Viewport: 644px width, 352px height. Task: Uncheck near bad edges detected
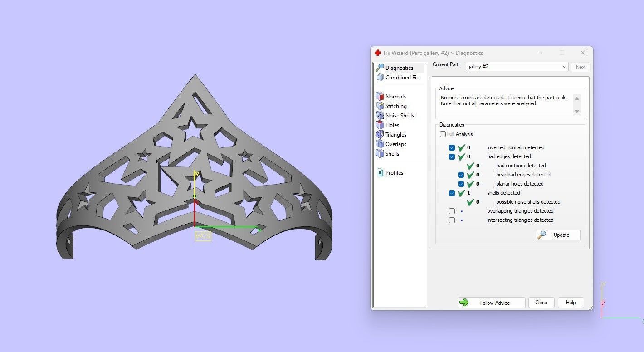pos(461,175)
